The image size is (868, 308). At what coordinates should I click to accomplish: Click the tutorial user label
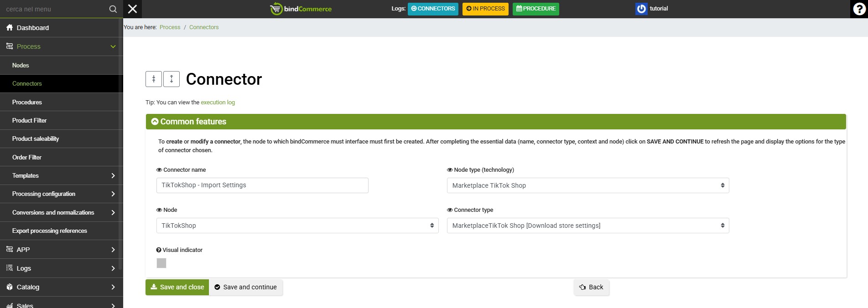pos(659,9)
